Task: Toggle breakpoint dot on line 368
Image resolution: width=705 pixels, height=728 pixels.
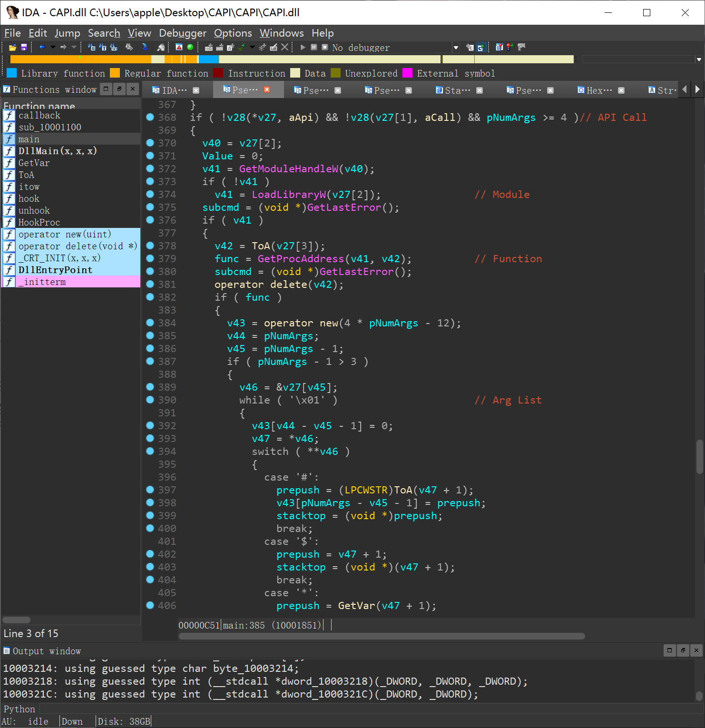Action: [x=150, y=117]
